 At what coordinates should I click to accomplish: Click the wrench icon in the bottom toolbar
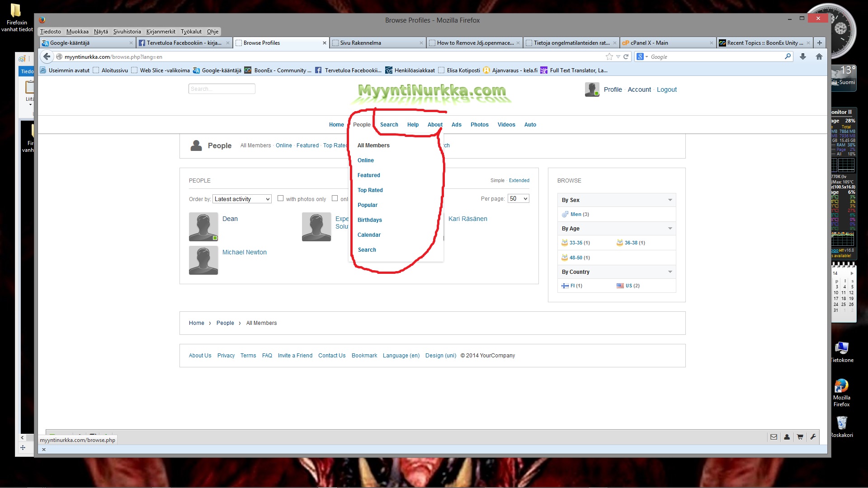[813, 437]
